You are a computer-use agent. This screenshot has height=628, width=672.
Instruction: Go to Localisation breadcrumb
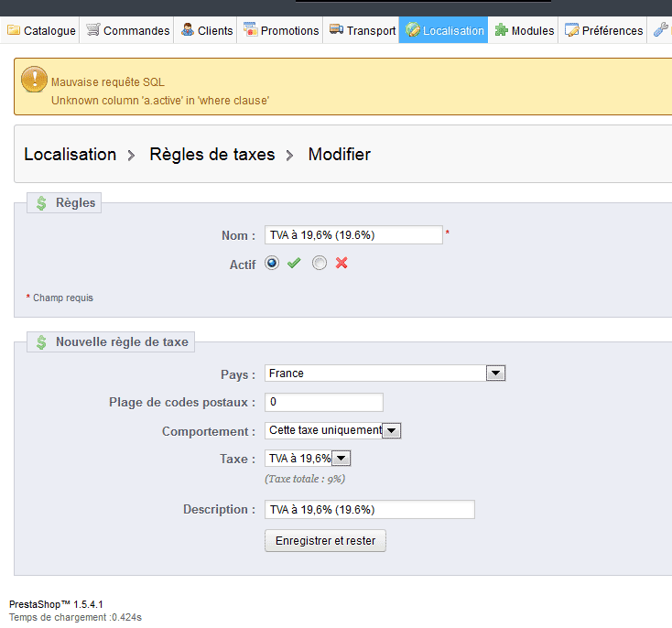click(x=70, y=155)
